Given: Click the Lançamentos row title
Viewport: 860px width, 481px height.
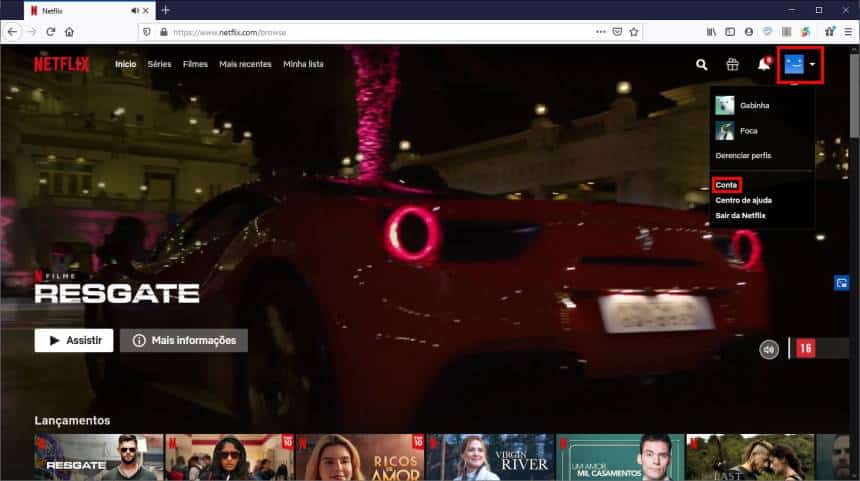Looking at the screenshot, I should 72,420.
